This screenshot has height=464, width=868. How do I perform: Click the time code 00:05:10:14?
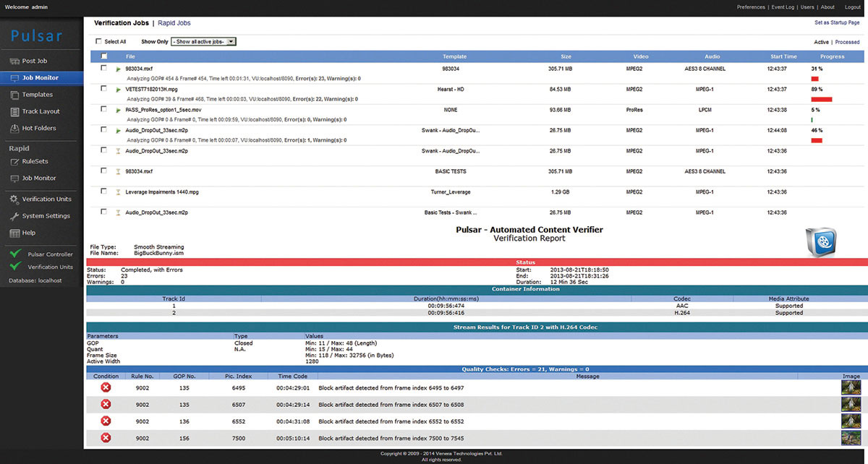coord(293,438)
